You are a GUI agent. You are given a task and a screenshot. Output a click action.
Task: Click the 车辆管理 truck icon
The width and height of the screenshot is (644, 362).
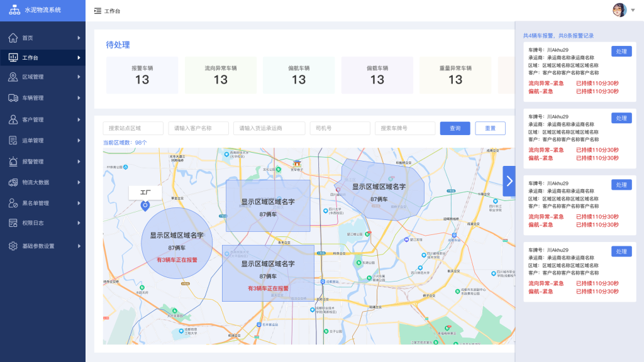13,98
